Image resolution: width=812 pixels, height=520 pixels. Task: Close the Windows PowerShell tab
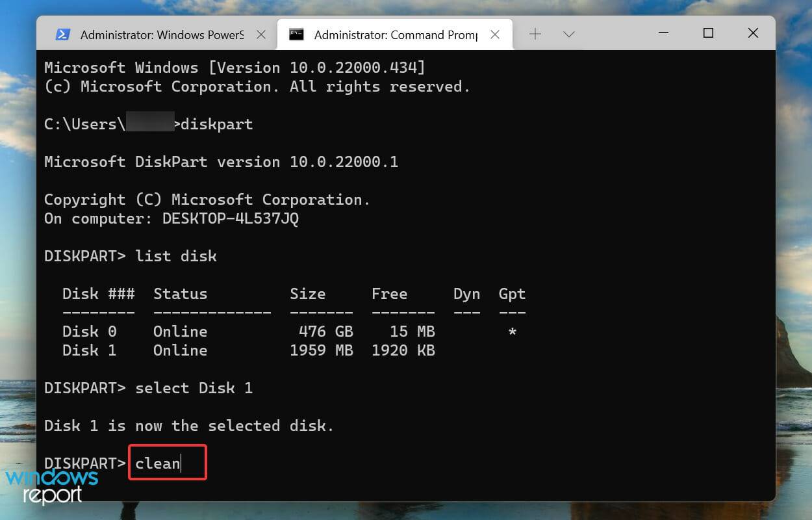click(262, 34)
